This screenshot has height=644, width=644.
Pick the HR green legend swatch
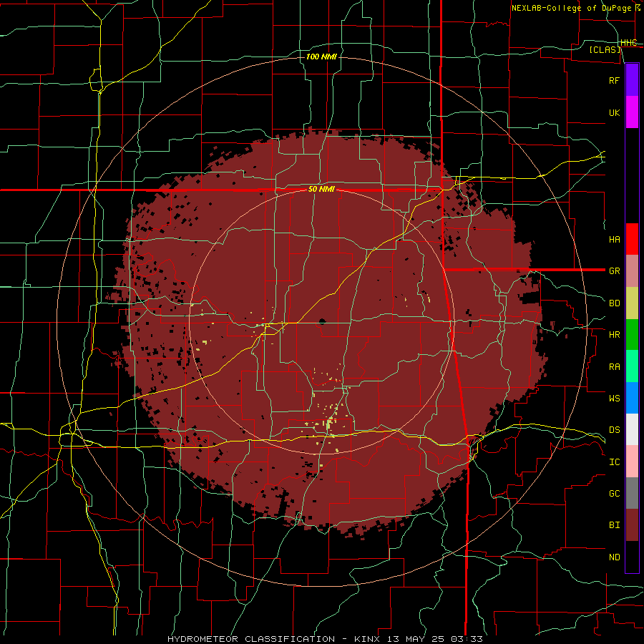point(632,335)
